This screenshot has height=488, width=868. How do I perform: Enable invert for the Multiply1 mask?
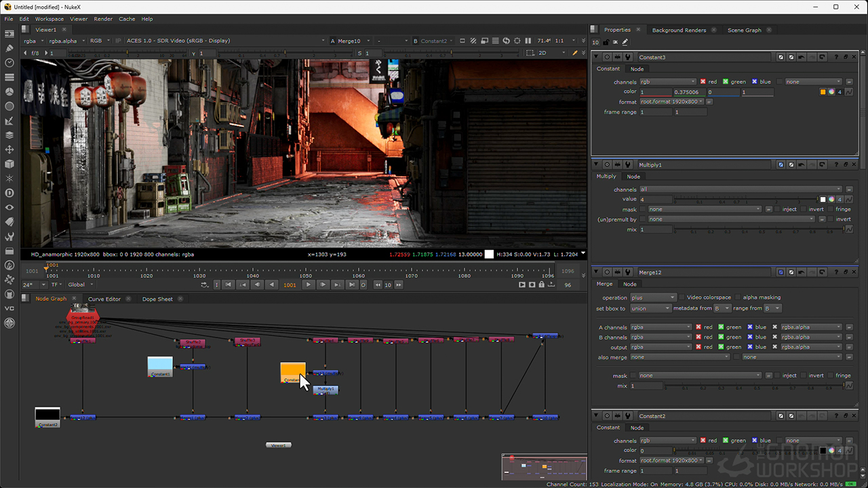(802, 209)
